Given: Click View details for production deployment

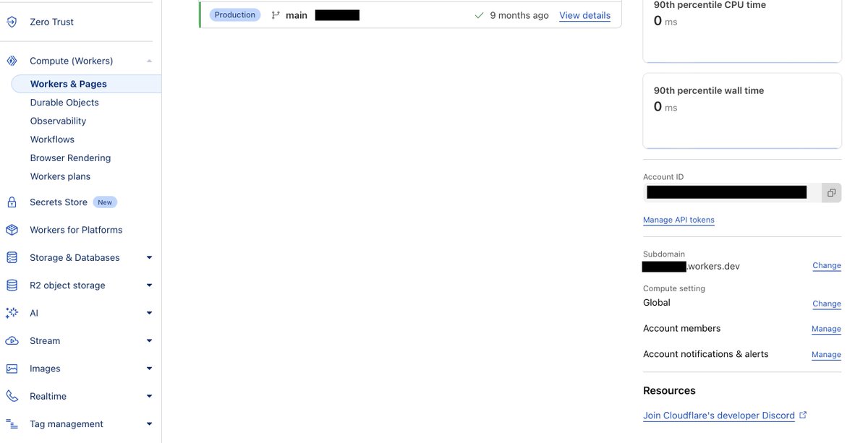Looking at the screenshot, I should coord(584,15).
